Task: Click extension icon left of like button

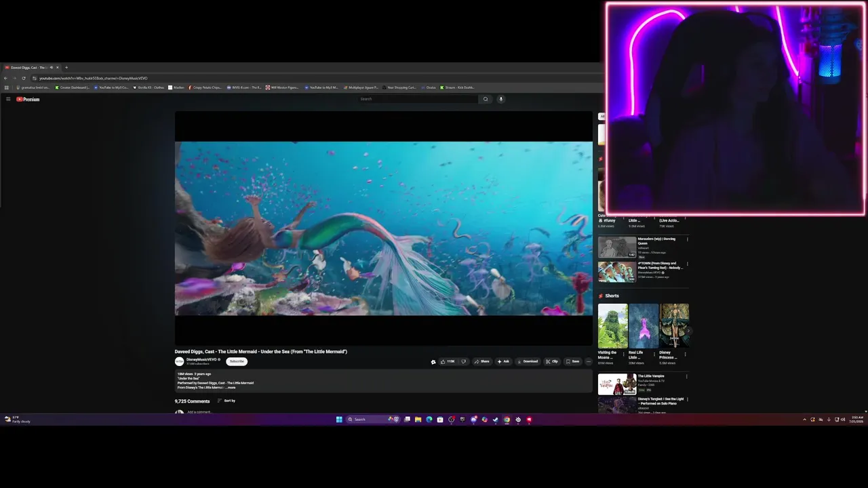Action: [433, 361]
